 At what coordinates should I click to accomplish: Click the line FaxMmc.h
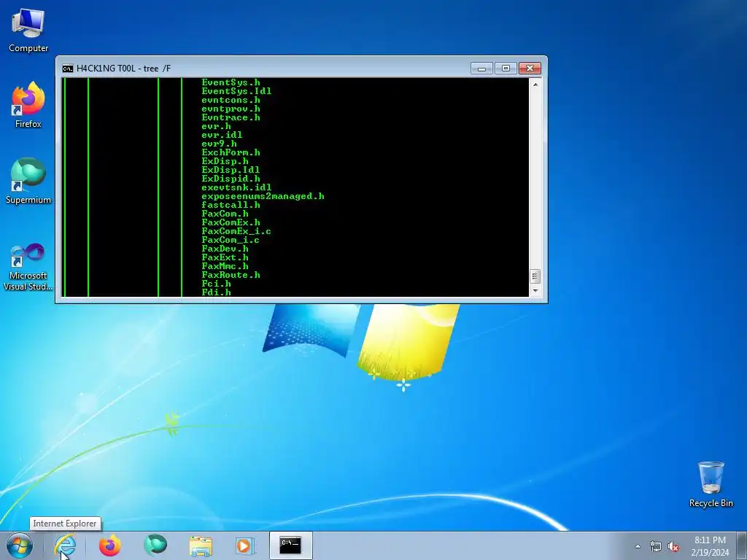click(x=225, y=265)
